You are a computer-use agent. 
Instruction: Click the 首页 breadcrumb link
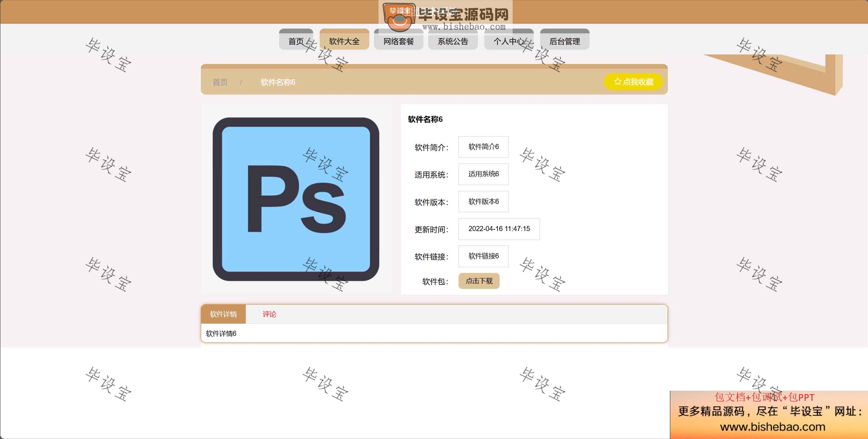pos(220,82)
